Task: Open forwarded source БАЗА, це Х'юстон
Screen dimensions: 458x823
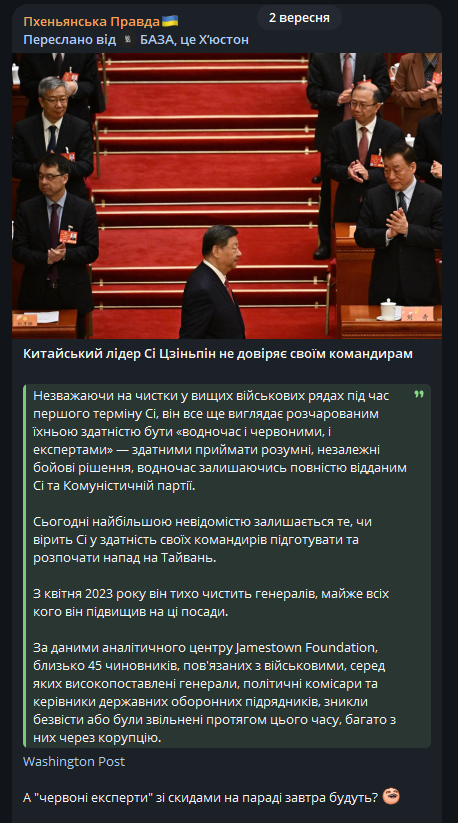Action: 194,40
